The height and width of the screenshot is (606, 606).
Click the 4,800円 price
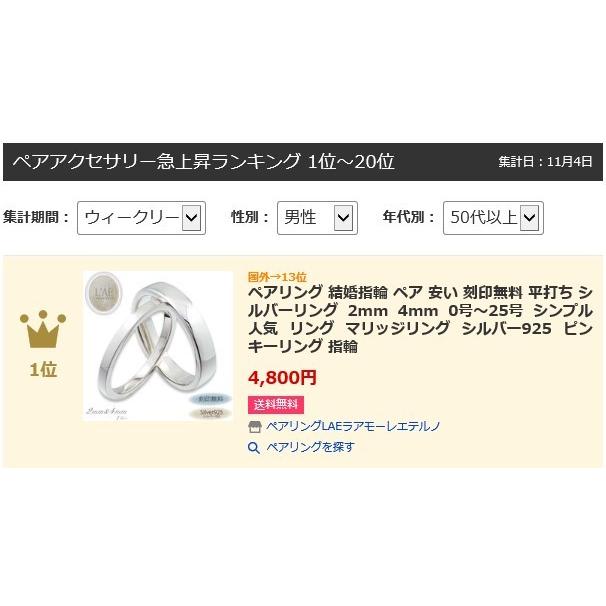[282, 378]
